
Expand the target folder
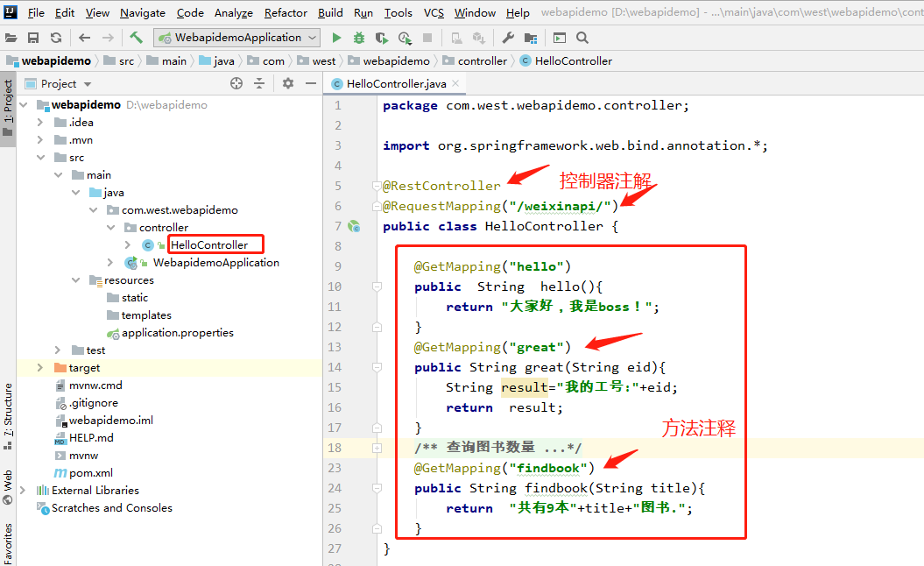(40, 368)
